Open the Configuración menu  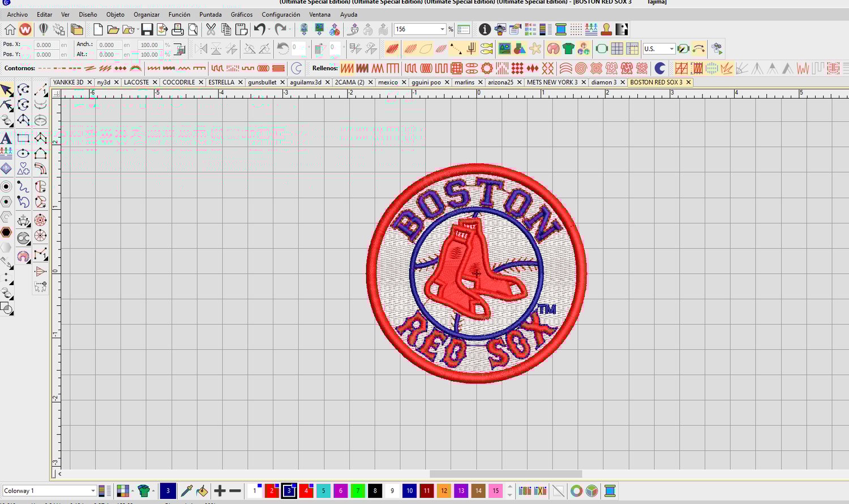point(281,15)
